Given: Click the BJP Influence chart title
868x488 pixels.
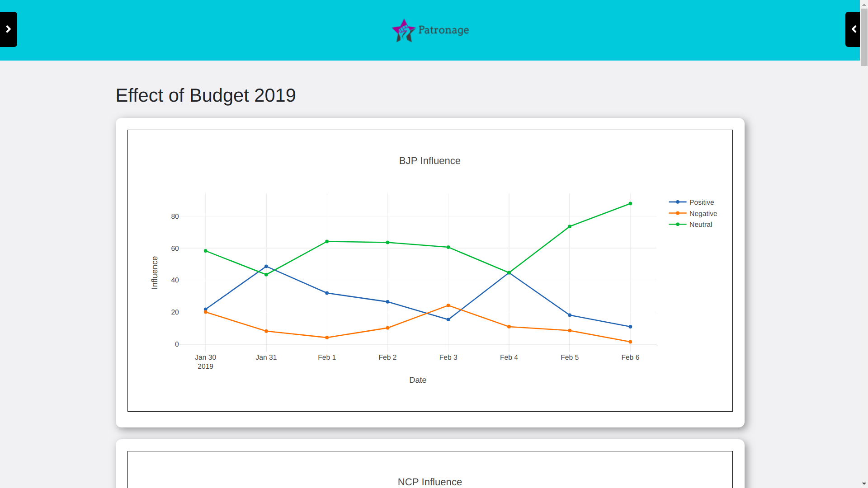Looking at the screenshot, I should 429,161.
